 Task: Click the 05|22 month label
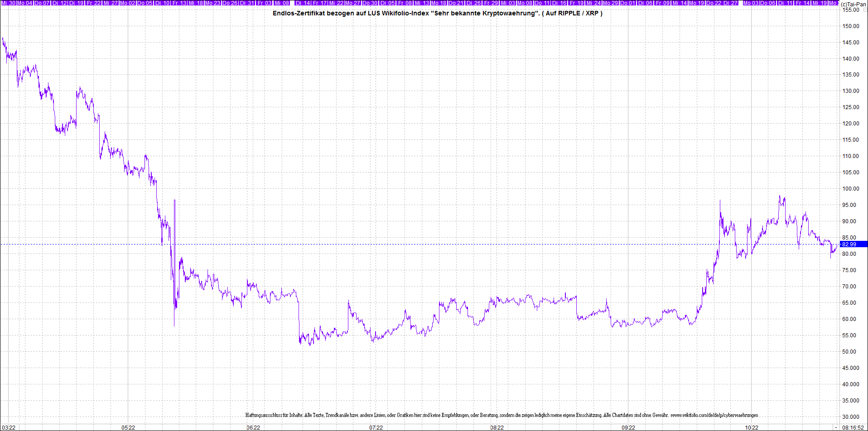128,427
